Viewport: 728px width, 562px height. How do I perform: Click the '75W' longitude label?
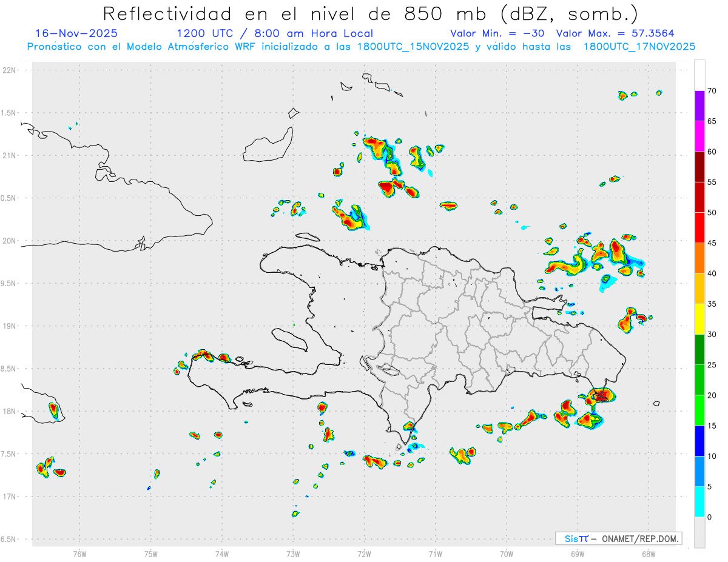(151, 554)
